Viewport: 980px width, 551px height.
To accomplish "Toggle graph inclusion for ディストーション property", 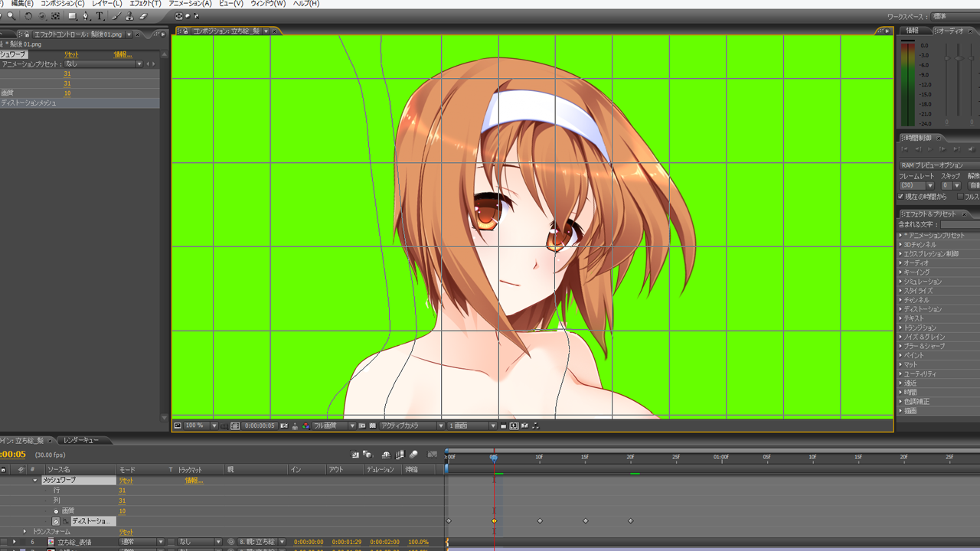I will point(65,521).
